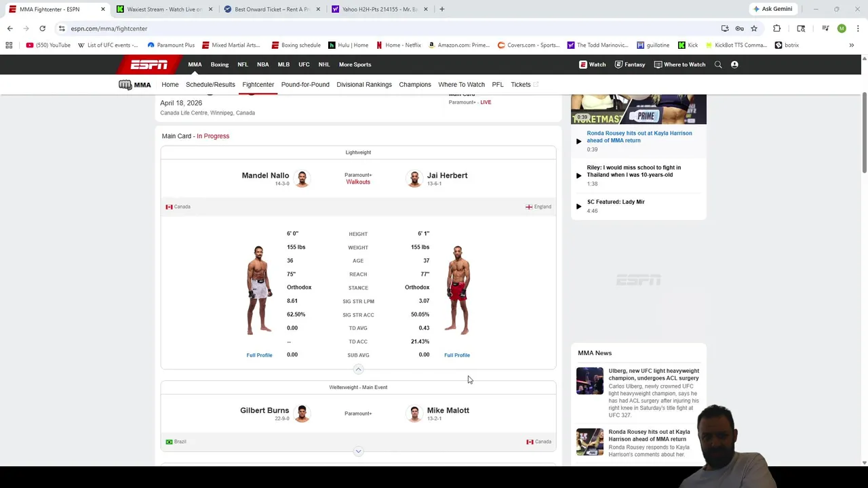This screenshot has height=488, width=868.
Task: Open the Amazon Prime bookmark
Action: (x=459, y=45)
